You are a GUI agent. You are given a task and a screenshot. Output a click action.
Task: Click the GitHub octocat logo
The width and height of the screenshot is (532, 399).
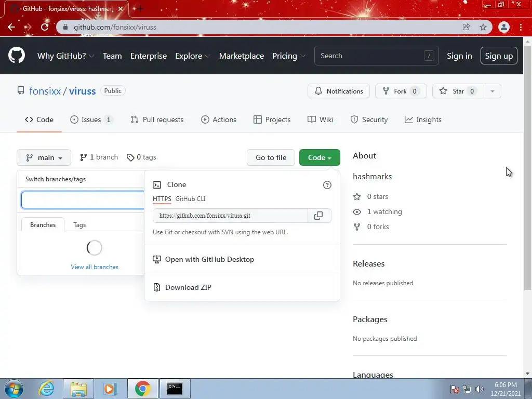coord(17,55)
